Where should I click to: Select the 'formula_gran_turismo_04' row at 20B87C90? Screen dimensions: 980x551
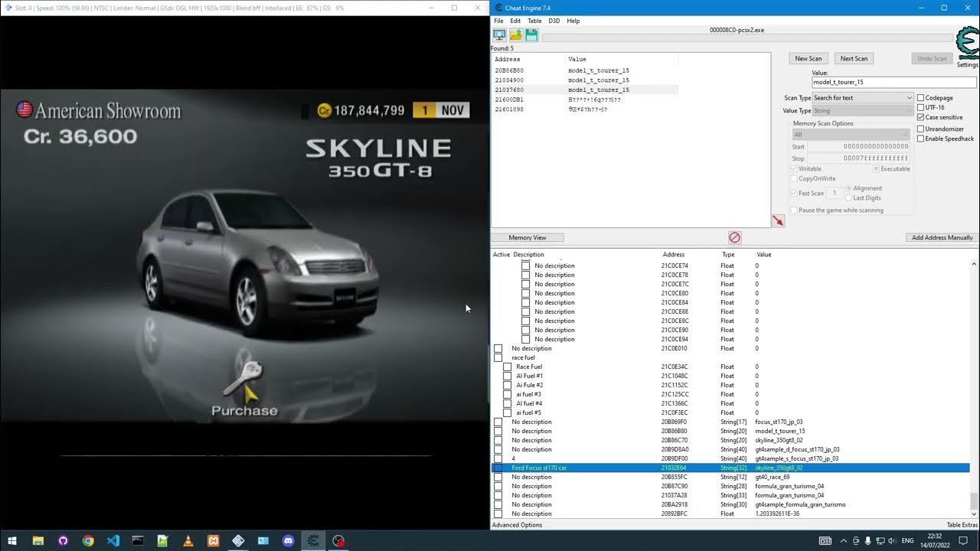(x=730, y=486)
